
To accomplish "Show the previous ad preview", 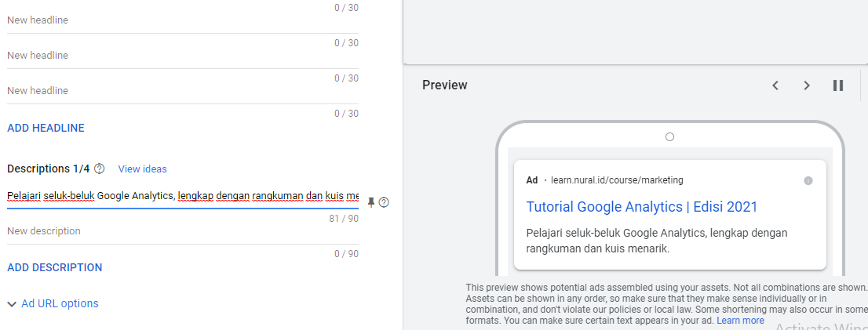I will 775,85.
